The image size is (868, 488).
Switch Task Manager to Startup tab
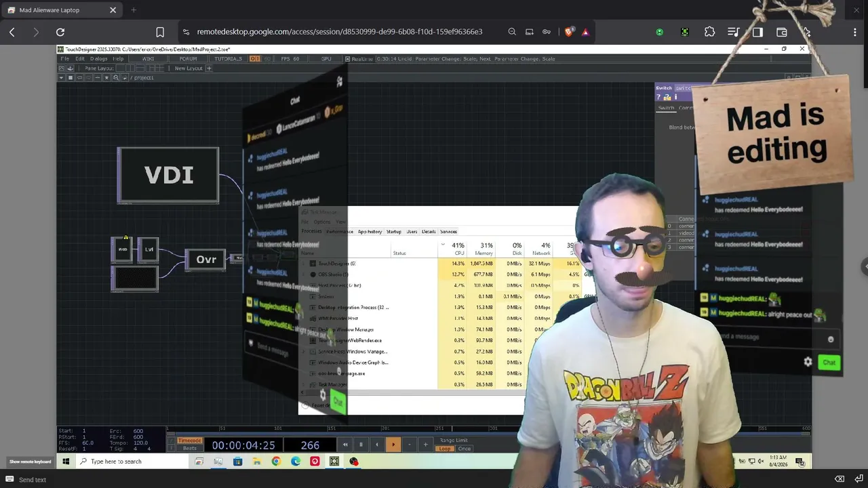tap(394, 232)
